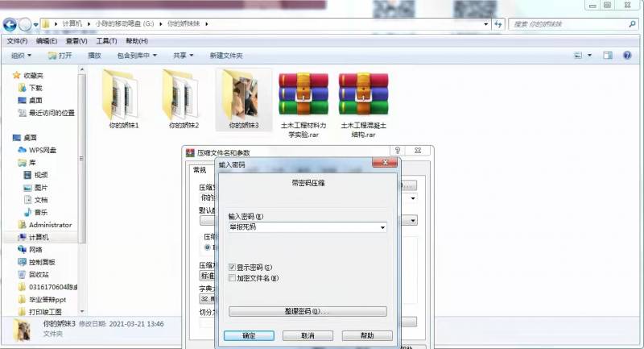Click the Explorer back navigation arrow
Screen dimensions: 644x349
pyautogui.click(x=13, y=24)
